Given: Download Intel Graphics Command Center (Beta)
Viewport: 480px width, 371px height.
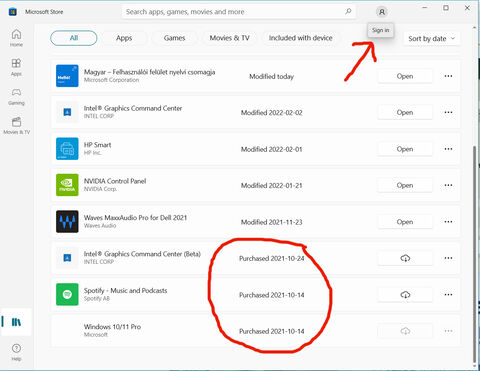Looking at the screenshot, I should [x=405, y=258].
